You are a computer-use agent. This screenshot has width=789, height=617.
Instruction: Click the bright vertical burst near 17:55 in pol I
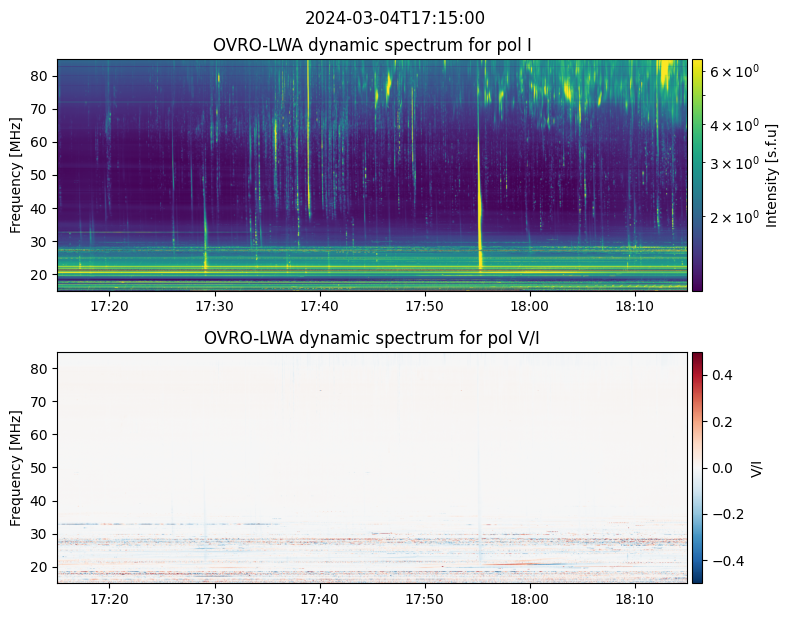click(x=480, y=200)
